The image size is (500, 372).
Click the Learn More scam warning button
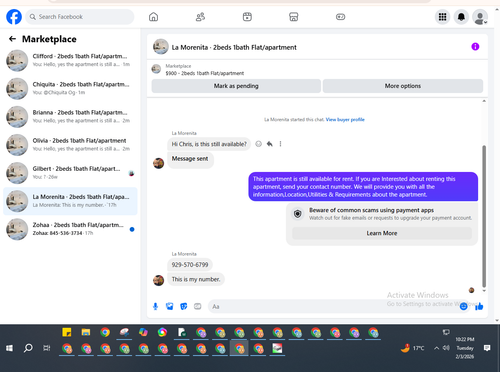(382, 233)
